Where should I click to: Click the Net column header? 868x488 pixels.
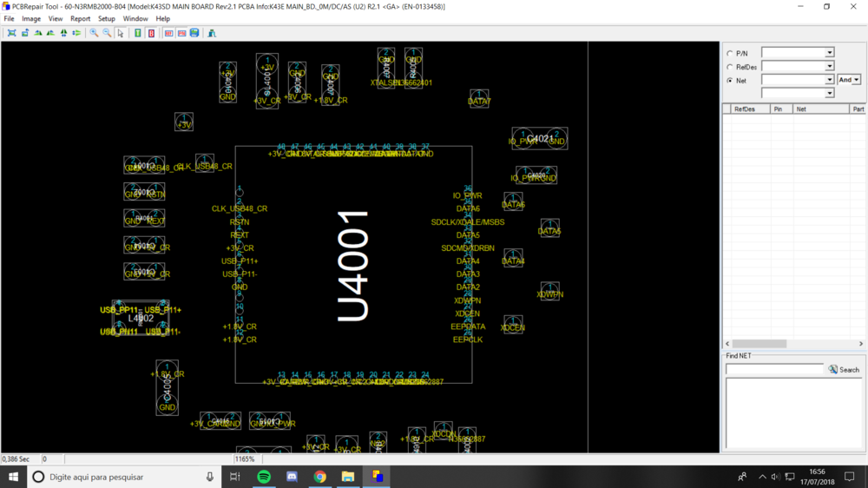pyautogui.click(x=801, y=109)
